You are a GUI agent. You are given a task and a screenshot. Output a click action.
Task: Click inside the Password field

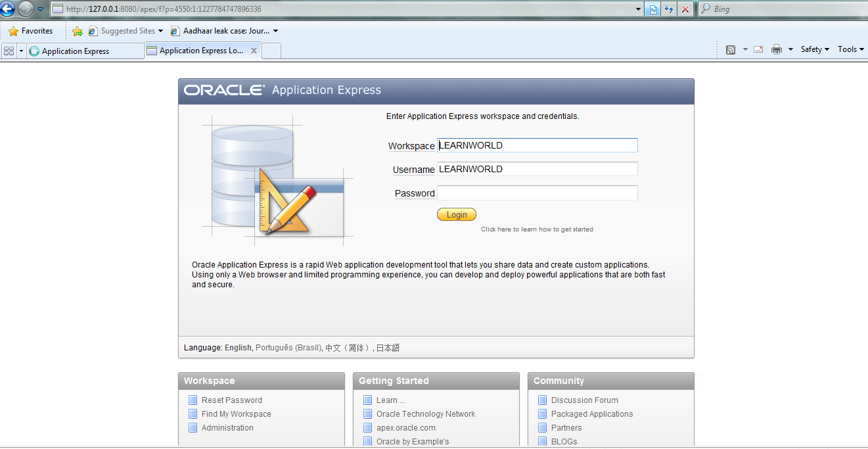click(x=537, y=193)
